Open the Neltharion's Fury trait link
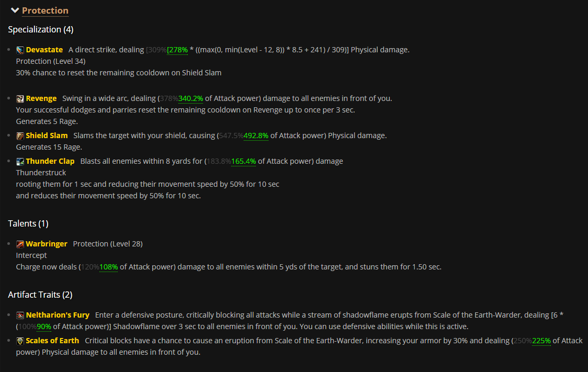The image size is (588, 372). (x=58, y=315)
